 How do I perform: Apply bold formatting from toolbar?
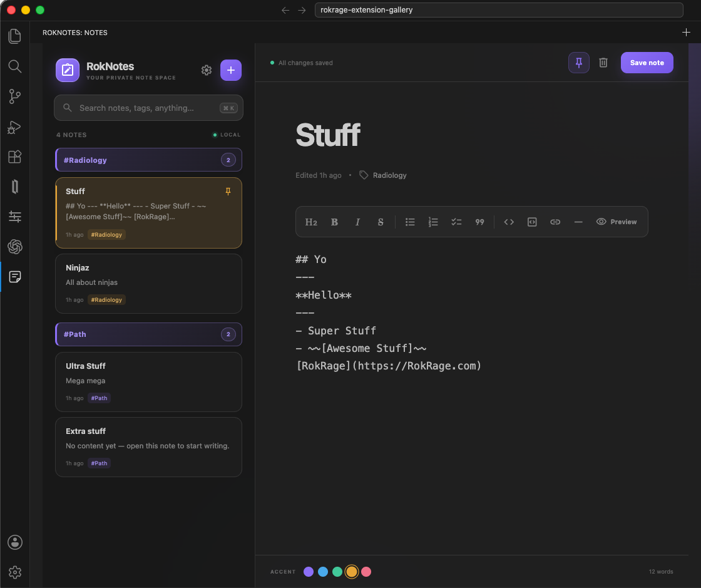(334, 222)
